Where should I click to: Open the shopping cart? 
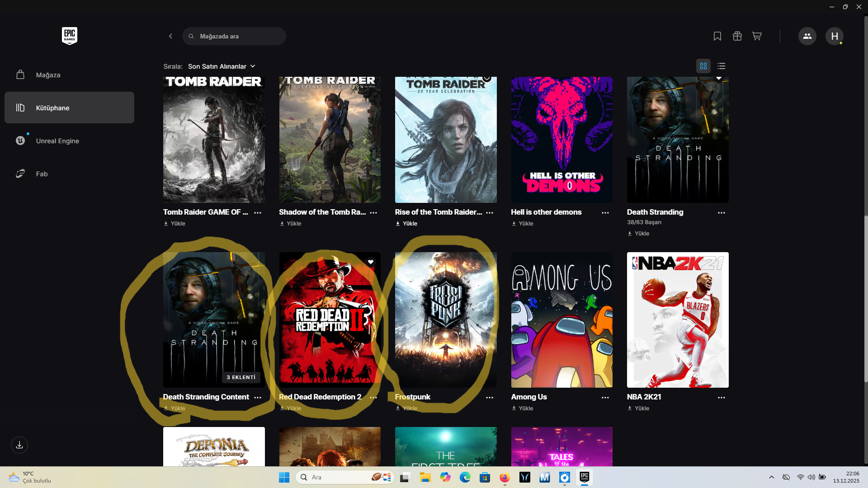[757, 36]
